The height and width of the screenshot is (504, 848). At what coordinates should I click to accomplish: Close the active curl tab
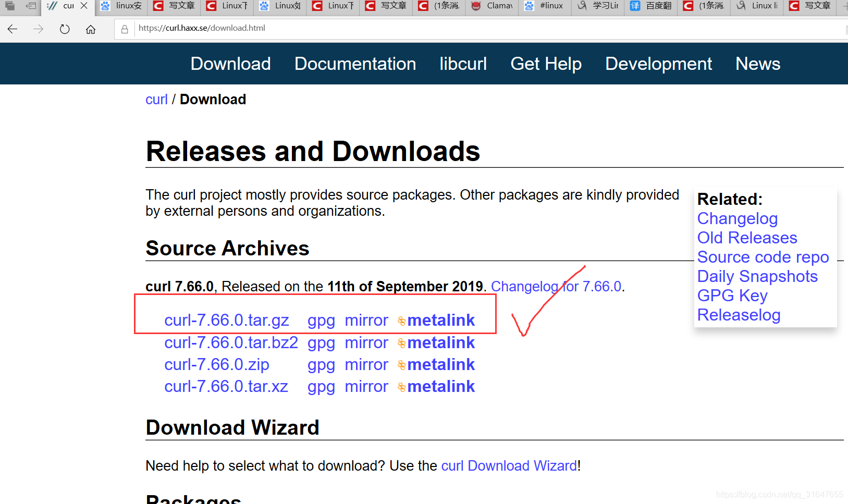[84, 6]
